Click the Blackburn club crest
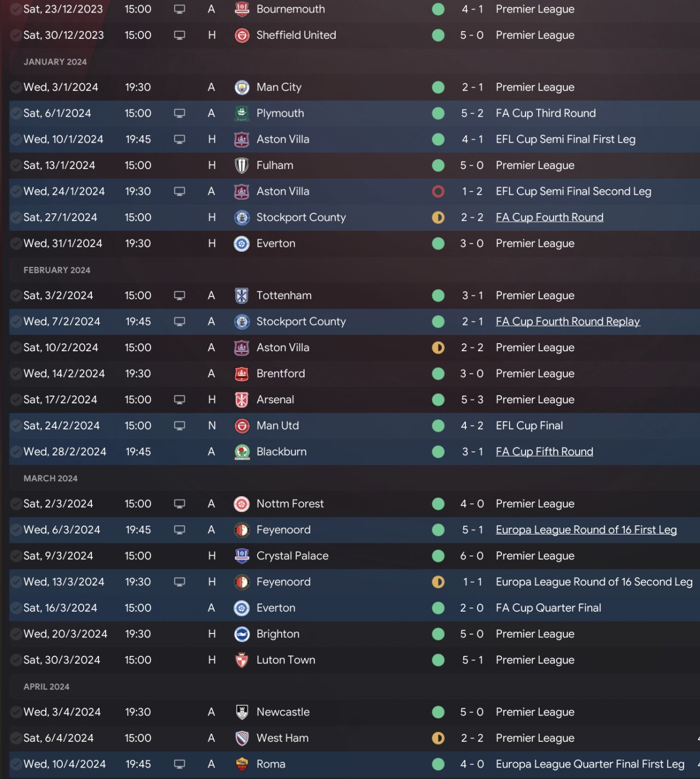 (x=241, y=452)
